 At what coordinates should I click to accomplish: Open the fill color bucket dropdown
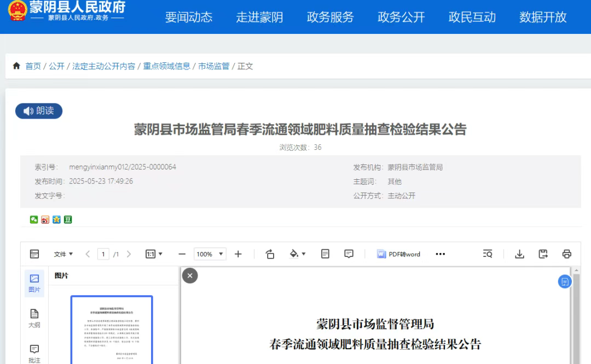(297, 254)
